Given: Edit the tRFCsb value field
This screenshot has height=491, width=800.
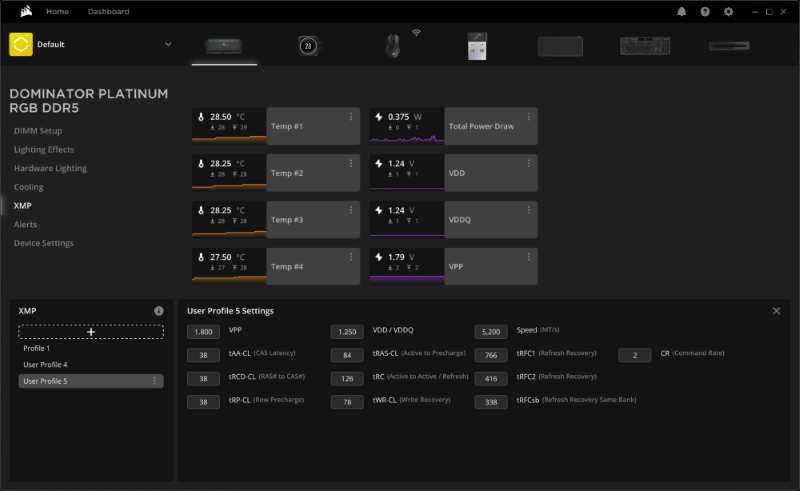Looking at the screenshot, I should pyautogui.click(x=491, y=402).
